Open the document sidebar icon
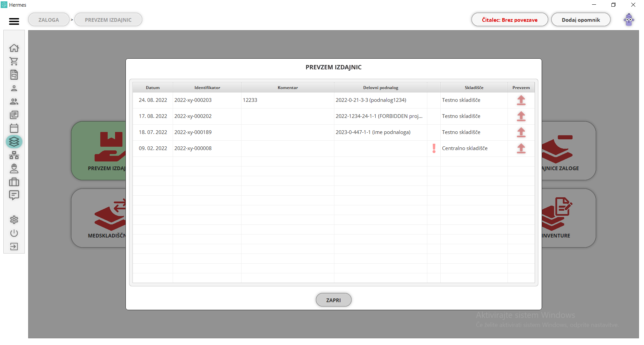 (14, 75)
